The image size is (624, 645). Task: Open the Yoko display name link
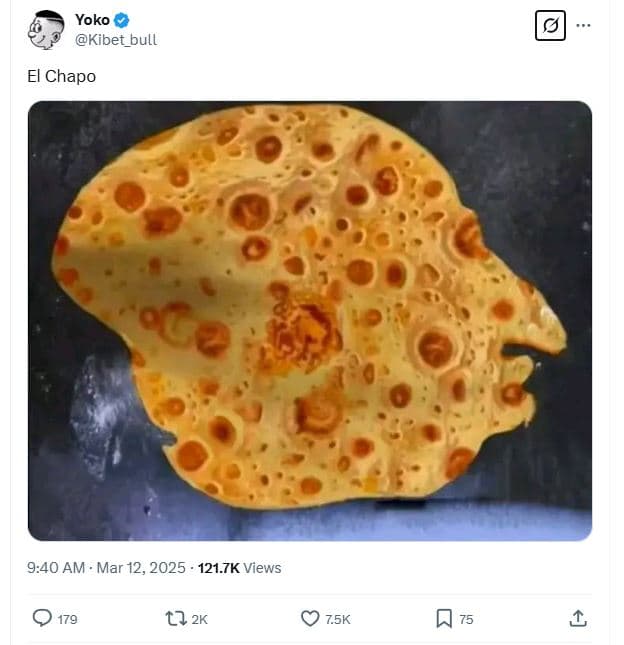[92, 20]
